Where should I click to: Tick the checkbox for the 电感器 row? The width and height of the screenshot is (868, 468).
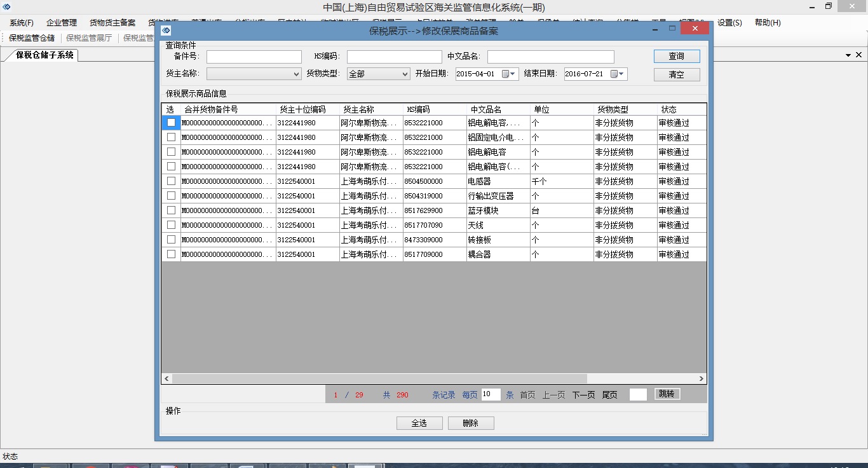(171, 181)
